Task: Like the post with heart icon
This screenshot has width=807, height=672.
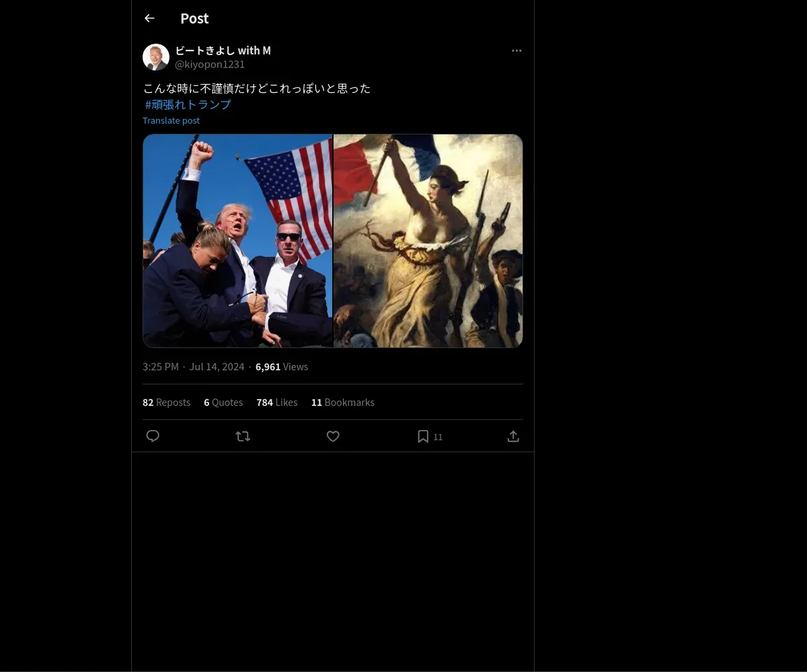Action: tap(333, 436)
